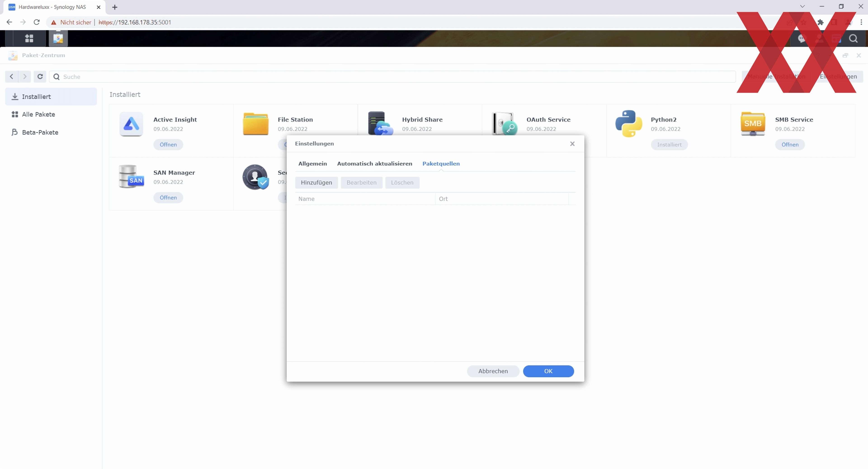Click the browser back arrow

coord(9,22)
